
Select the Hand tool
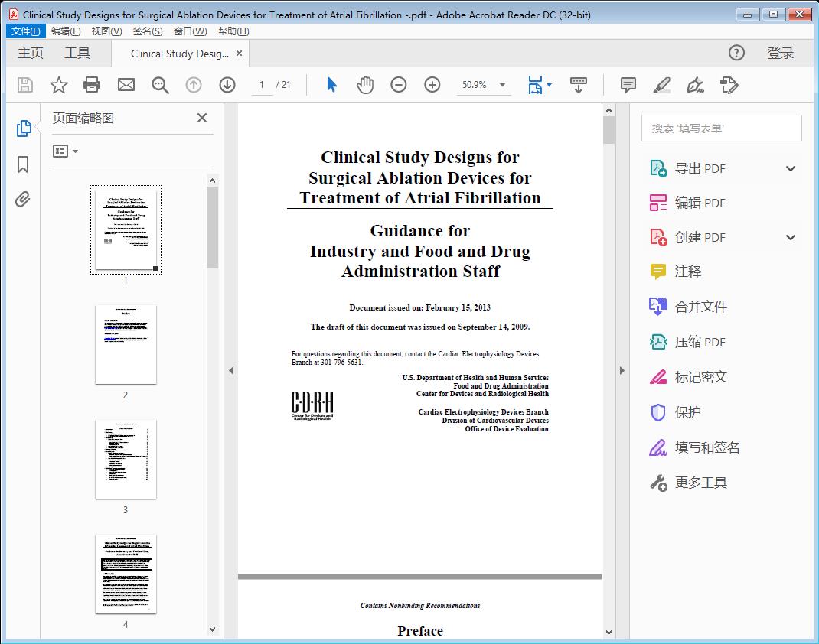coord(365,85)
